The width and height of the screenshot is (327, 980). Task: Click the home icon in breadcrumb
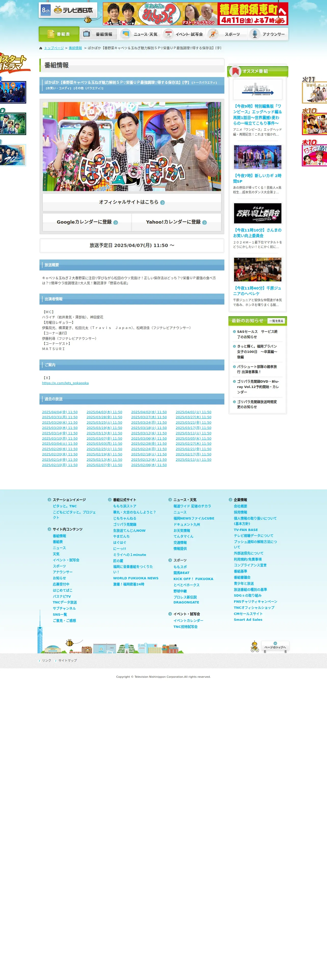[41, 48]
